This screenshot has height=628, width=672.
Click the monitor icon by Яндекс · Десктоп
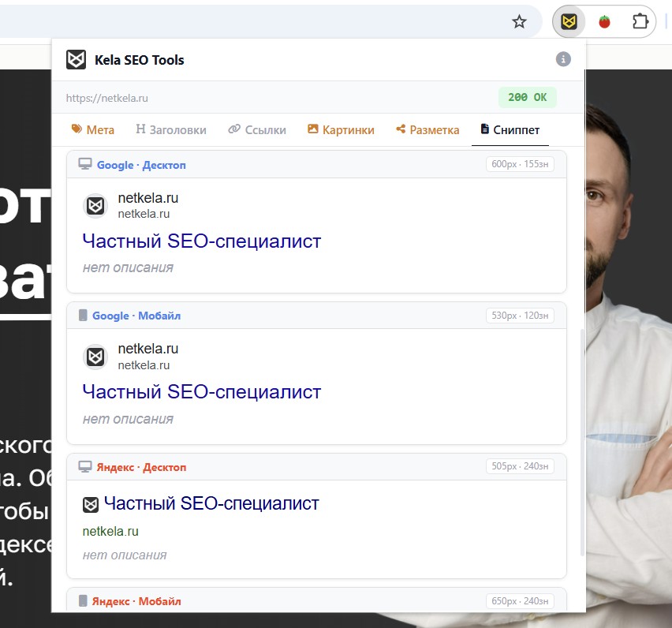(x=85, y=466)
